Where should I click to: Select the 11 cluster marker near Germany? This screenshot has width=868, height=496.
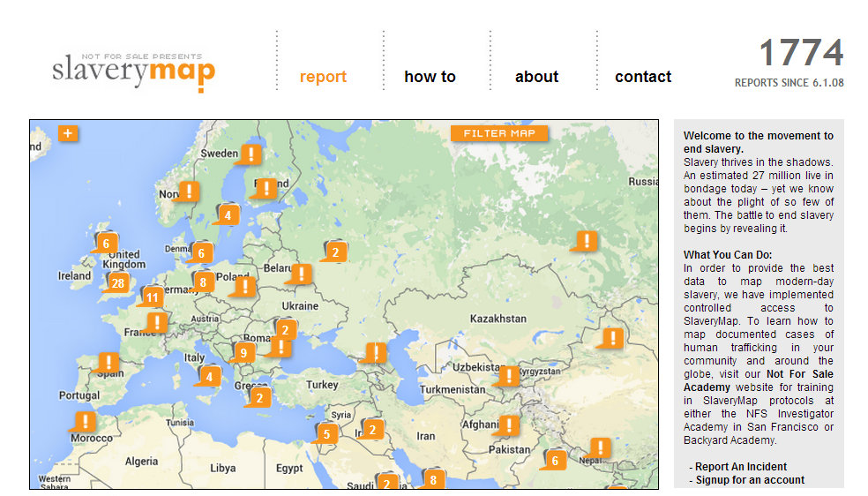point(151,297)
